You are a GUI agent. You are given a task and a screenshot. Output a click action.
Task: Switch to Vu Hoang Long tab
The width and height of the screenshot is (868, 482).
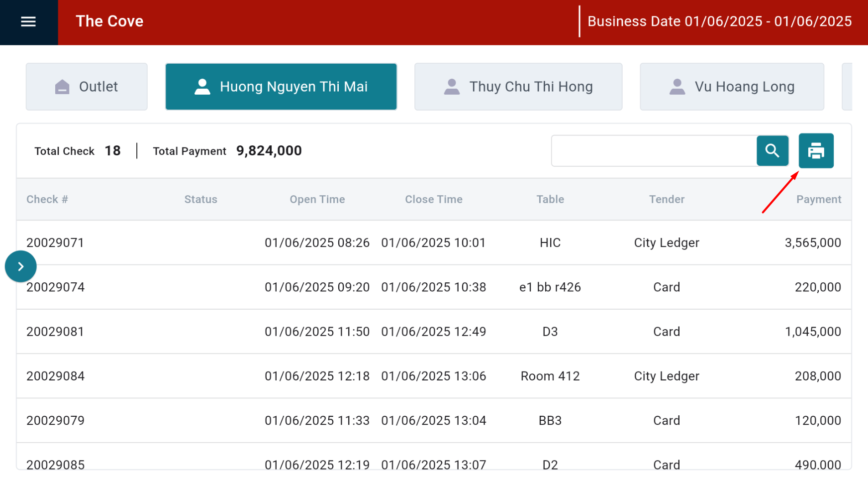[x=732, y=87]
